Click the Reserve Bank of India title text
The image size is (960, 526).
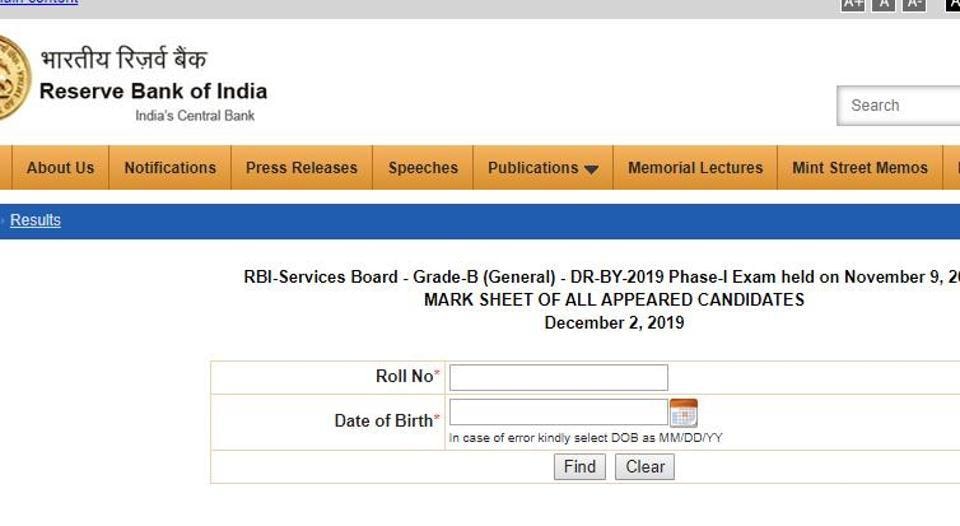click(x=153, y=91)
